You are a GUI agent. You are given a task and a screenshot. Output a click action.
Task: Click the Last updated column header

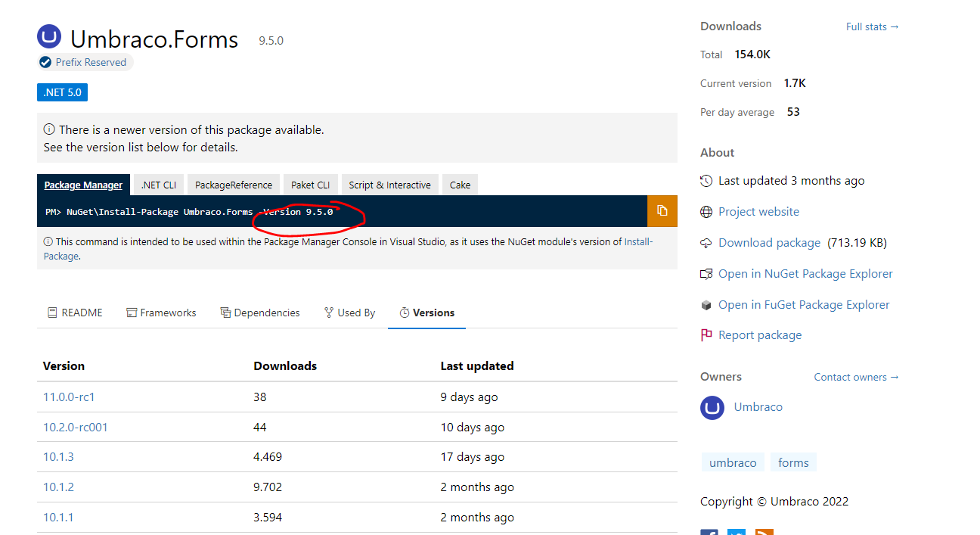click(x=477, y=366)
